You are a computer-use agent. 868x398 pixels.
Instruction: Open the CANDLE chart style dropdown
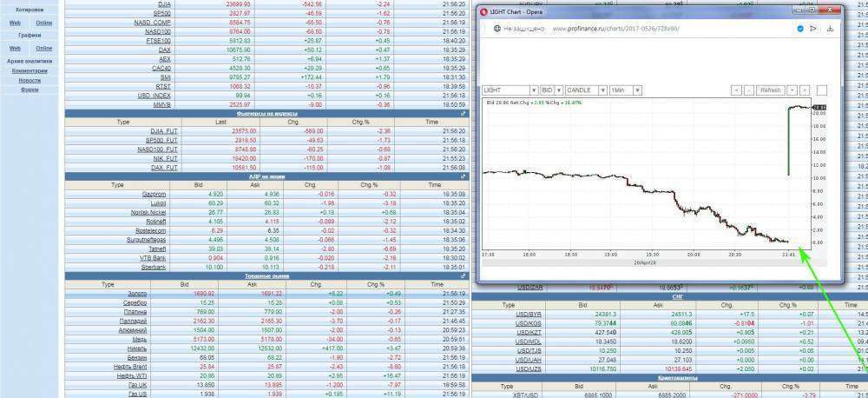pyautogui.click(x=586, y=90)
